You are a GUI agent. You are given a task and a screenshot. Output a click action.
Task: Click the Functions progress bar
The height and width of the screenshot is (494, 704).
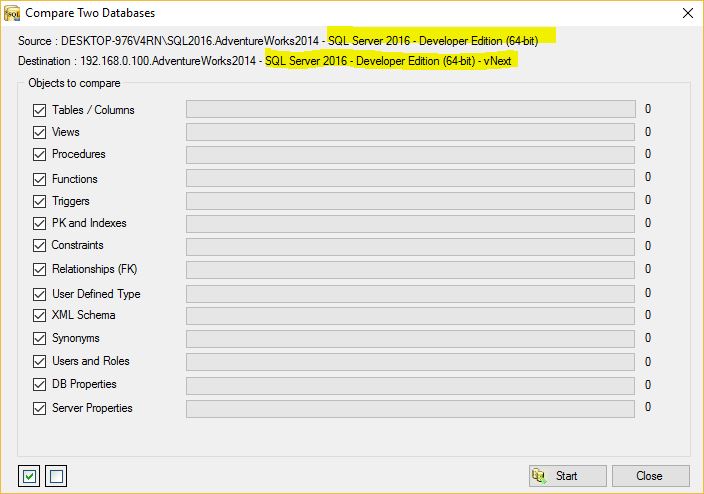[410, 178]
